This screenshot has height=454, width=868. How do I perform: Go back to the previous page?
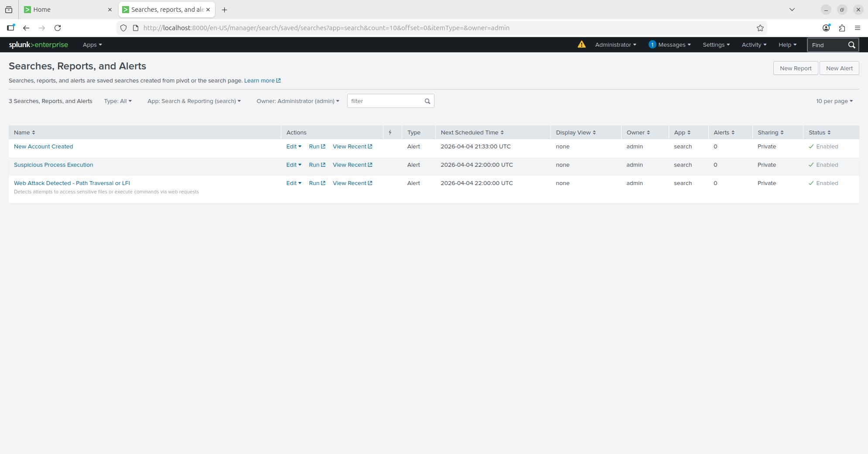tap(26, 28)
